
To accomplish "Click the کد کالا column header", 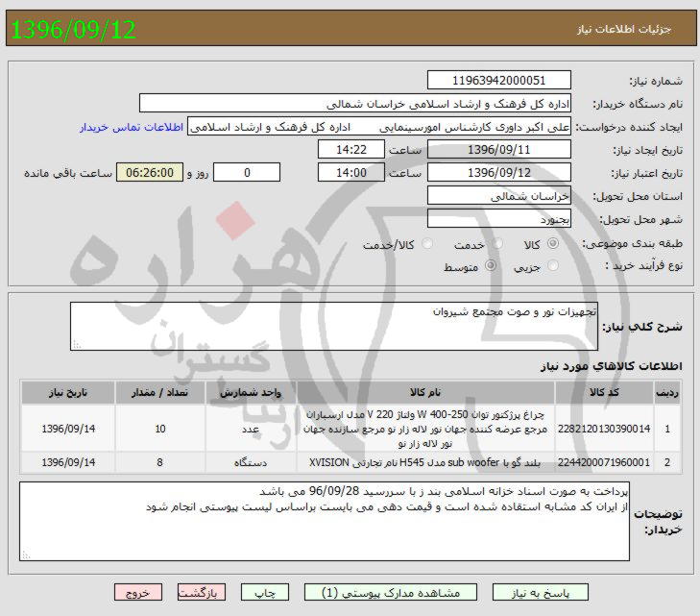I will pyautogui.click(x=604, y=393).
